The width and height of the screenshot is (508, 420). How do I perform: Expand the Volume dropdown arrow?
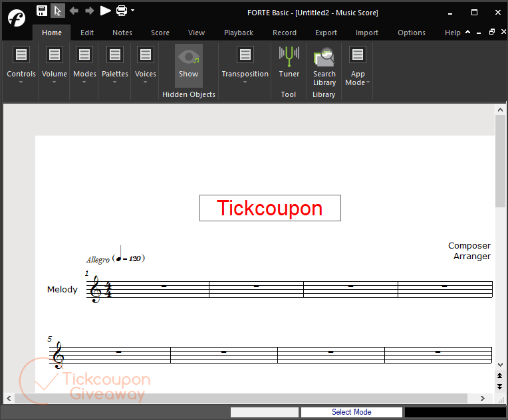click(54, 82)
